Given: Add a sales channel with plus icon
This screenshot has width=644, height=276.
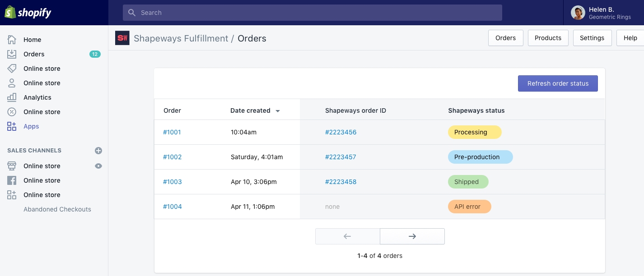Looking at the screenshot, I should click(x=98, y=151).
